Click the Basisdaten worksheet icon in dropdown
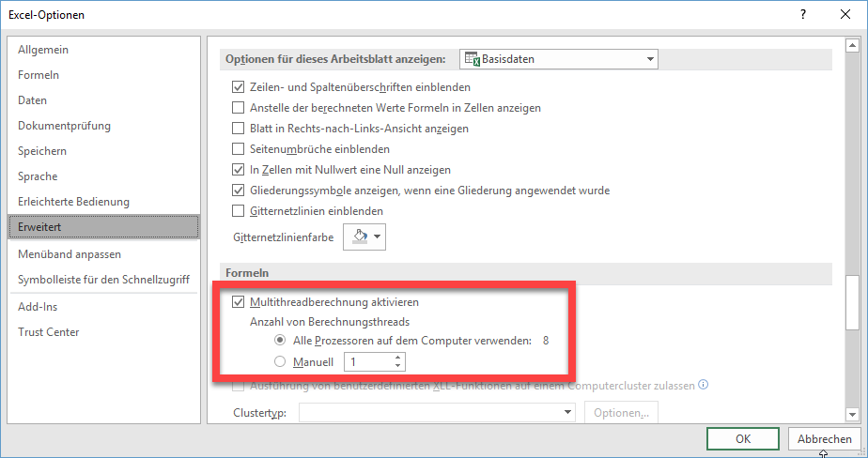This screenshot has height=458, width=868. (473, 59)
